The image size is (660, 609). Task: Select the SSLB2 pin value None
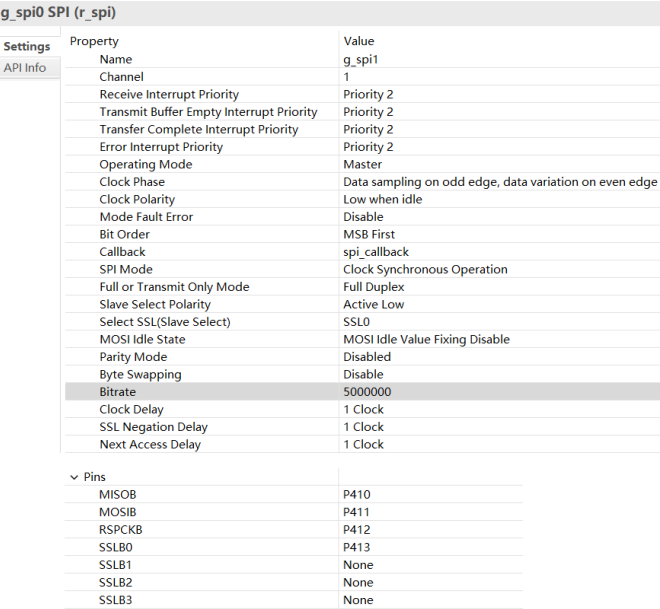click(x=358, y=582)
